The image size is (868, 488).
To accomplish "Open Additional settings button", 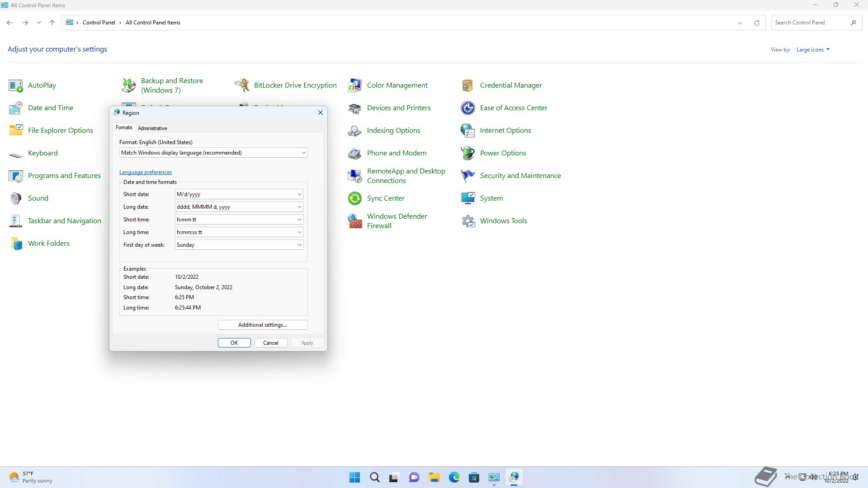I will pyautogui.click(x=263, y=325).
